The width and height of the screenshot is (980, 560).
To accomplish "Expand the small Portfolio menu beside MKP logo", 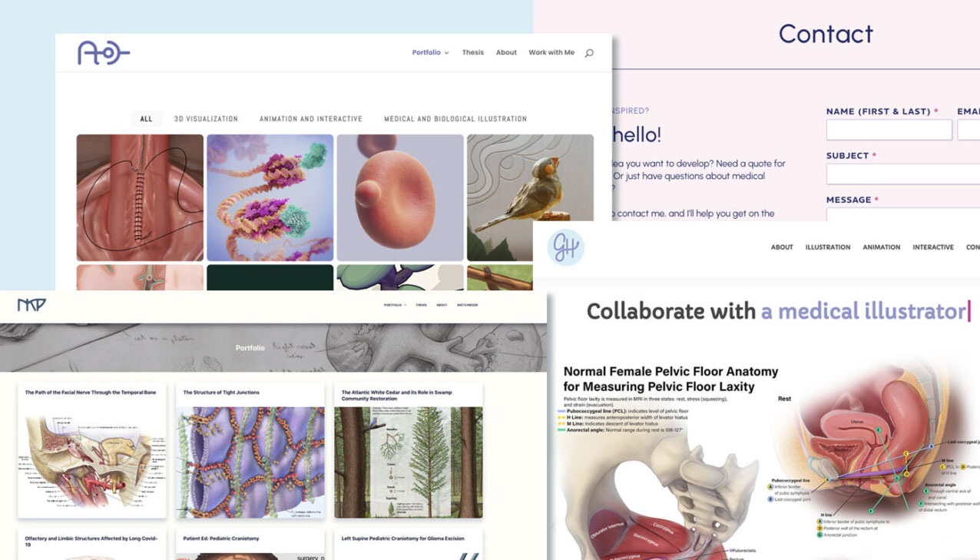I will click(x=396, y=305).
